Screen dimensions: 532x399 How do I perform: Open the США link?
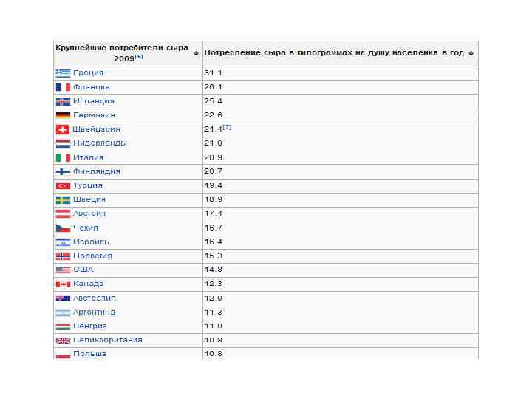pos(83,270)
